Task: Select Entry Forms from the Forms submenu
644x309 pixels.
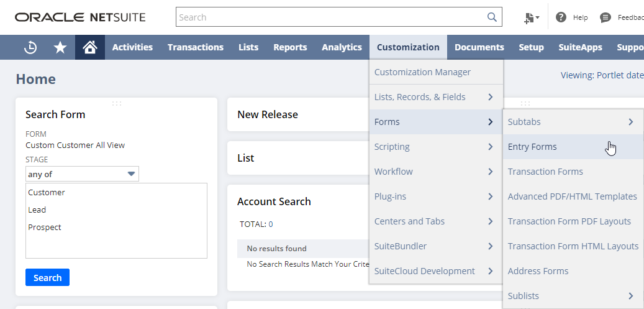Action: click(532, 147)
